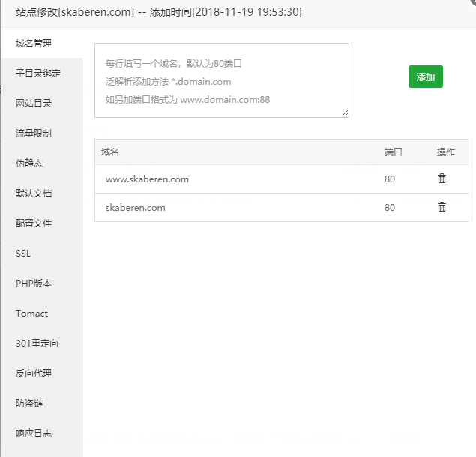Click the dialog title 站点修改[skaberen.com]
Viewport: 476px width, 457px height.
pos(75,12)
